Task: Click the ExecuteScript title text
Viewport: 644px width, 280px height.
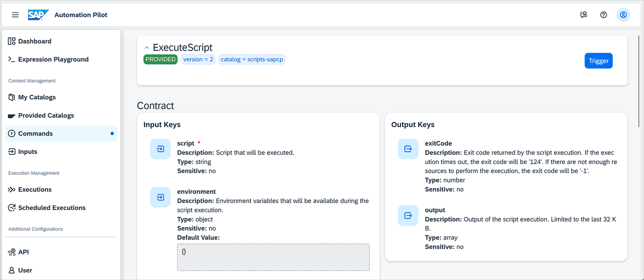Action: tap(182, 47)
